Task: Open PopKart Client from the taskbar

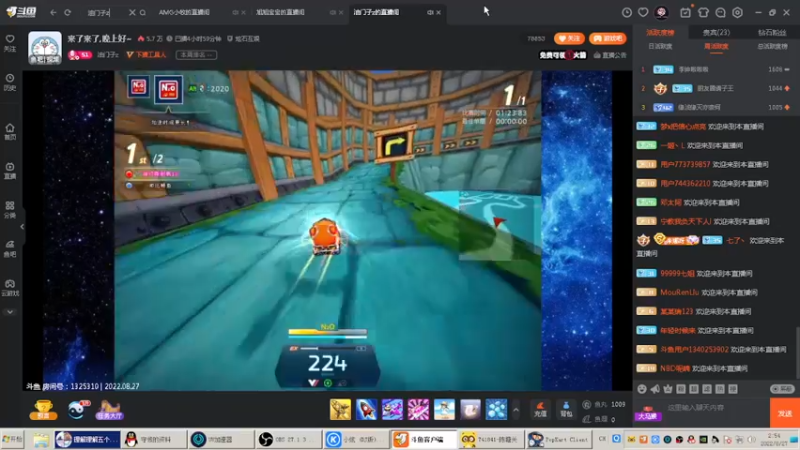Action: (559, 439)
